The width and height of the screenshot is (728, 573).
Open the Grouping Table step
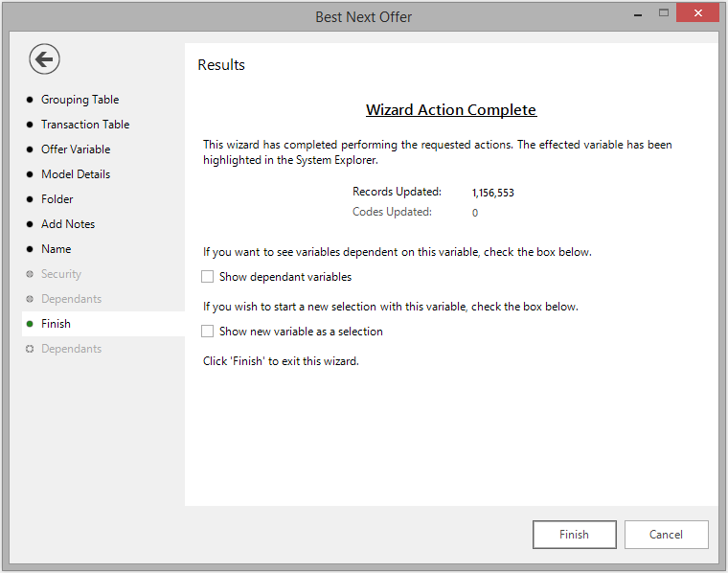pos(80,100)
